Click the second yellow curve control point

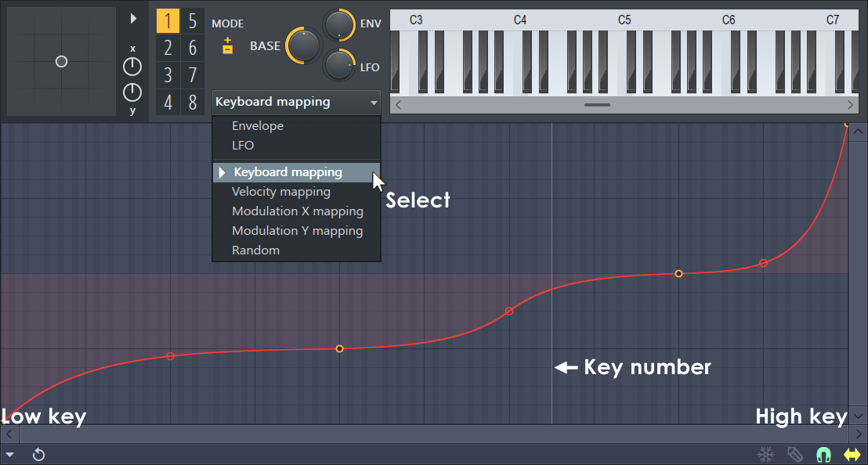pos(339,349)
